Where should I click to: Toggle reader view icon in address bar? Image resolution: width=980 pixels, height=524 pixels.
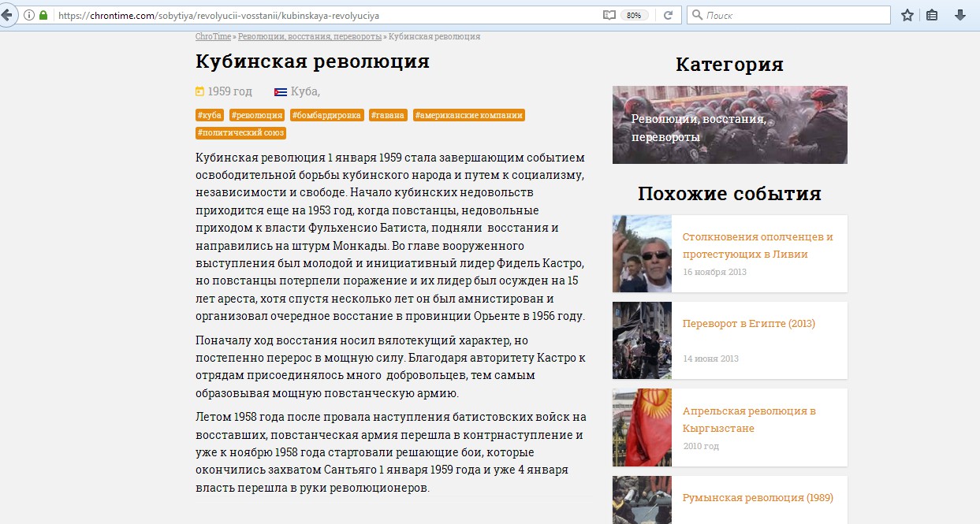[x=608, y=15]
